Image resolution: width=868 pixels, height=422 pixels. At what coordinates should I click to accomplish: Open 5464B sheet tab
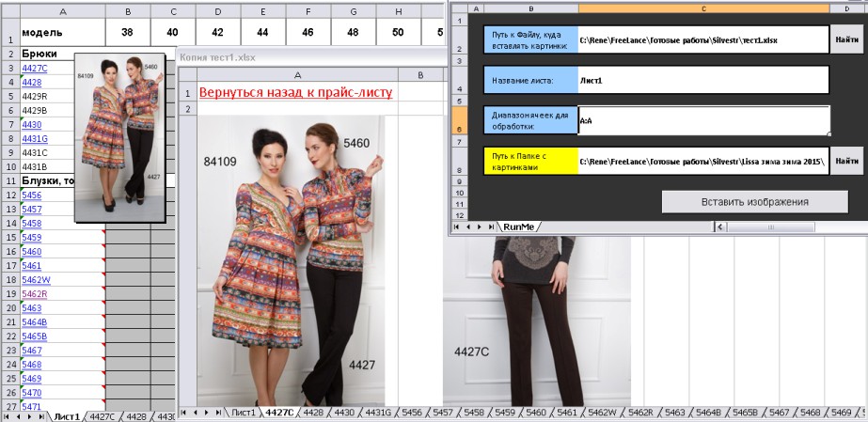[708, 412]
